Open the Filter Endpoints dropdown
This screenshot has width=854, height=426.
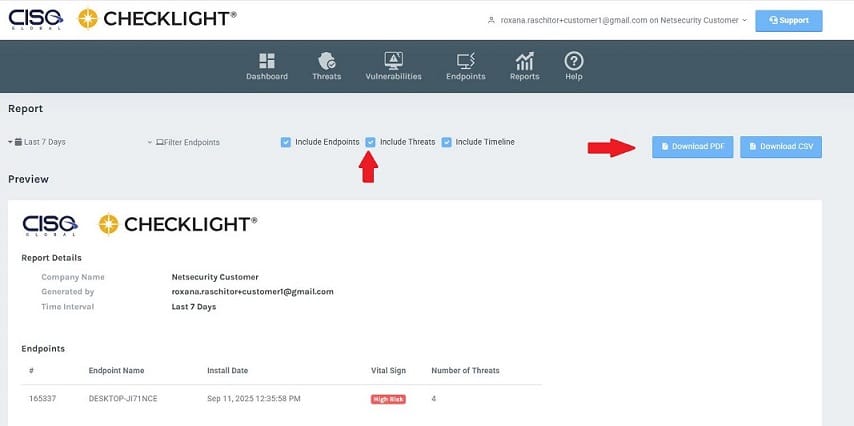click(x=184, y=142)
